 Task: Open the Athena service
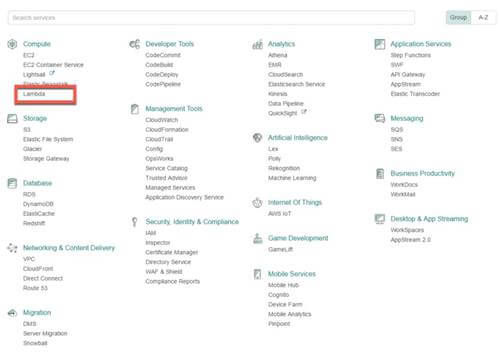point(278,55)
